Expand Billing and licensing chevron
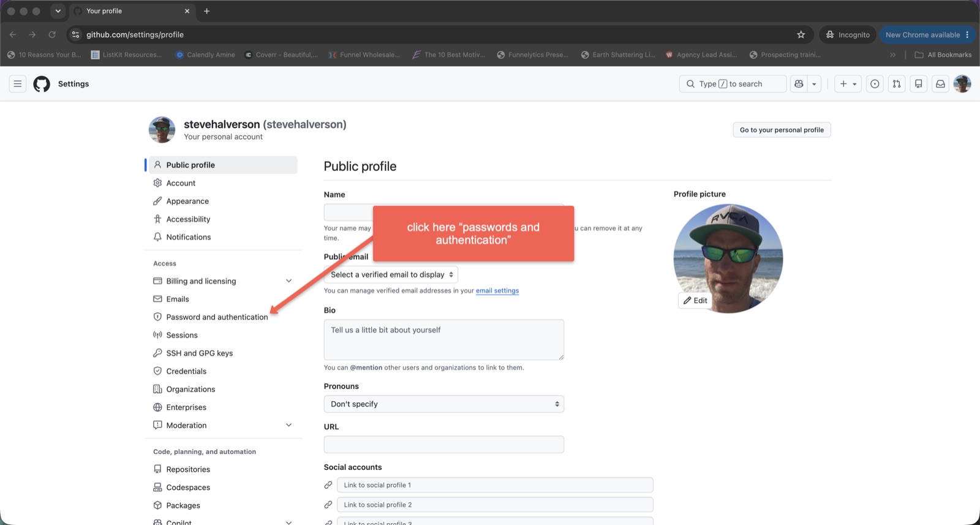 (x=288, y=281)
